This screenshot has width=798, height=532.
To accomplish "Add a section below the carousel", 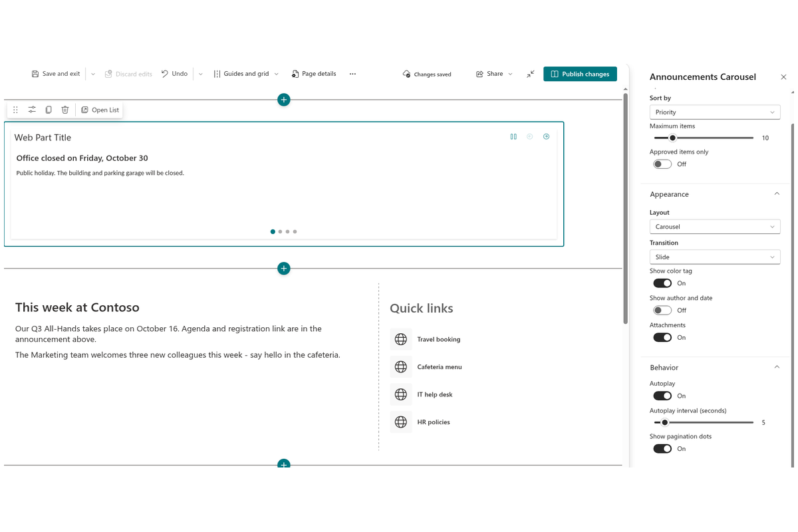I will (284, 269).
